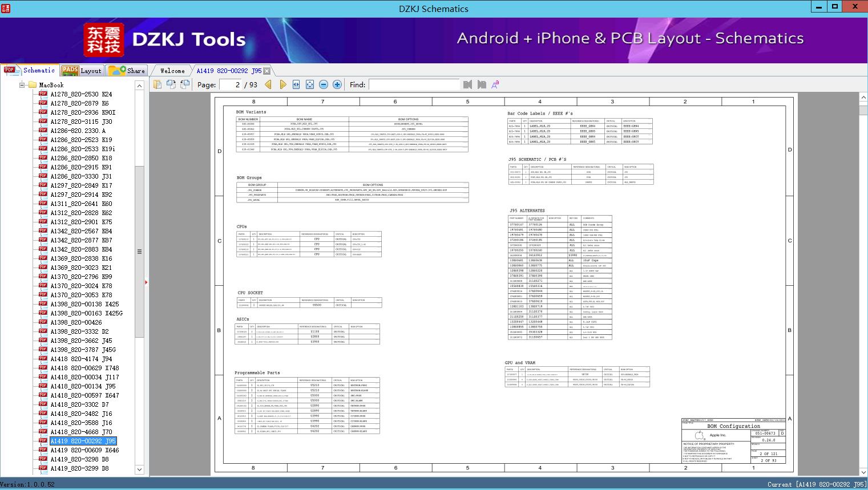Zoom in with the plus icon

click(337, 84)
